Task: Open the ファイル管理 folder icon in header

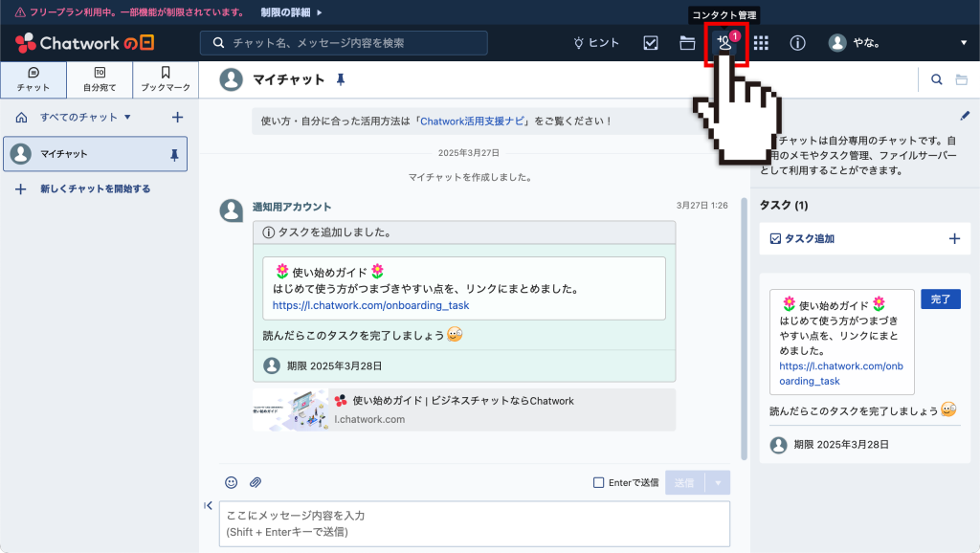Action: point(688,42)
